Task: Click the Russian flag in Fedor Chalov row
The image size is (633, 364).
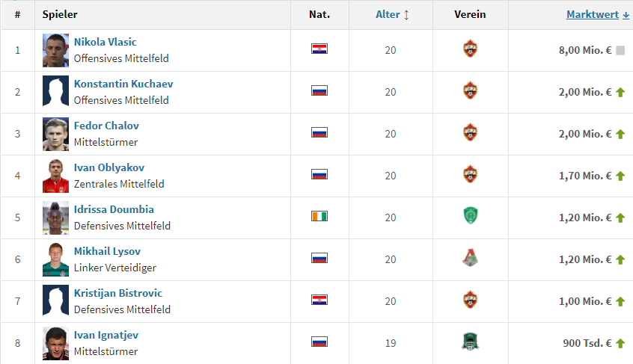Action: (x=319, y=132)
